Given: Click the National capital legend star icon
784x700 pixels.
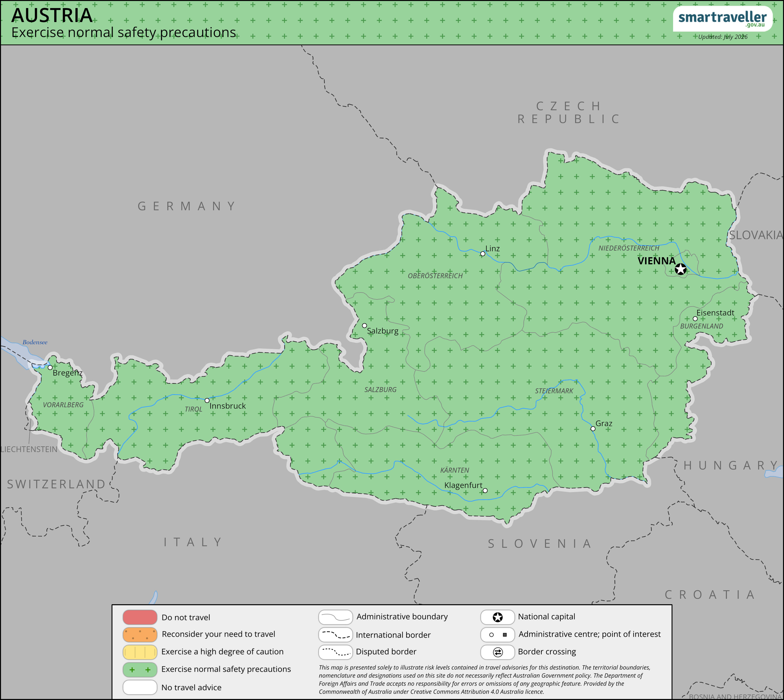Looking at the screenshot, I should click(x=497, y=617).
